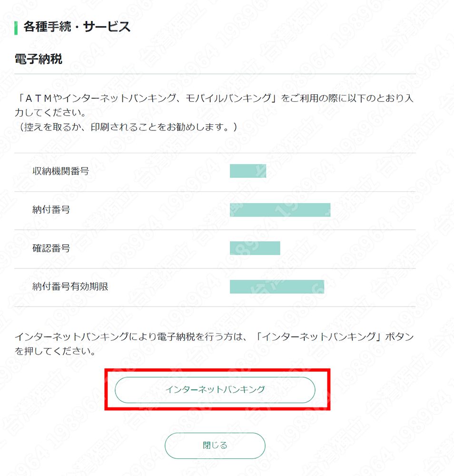The width and height of the screenshot is (454, 476).
Task: Select the 納付番号 label
Action: [51, 209]
